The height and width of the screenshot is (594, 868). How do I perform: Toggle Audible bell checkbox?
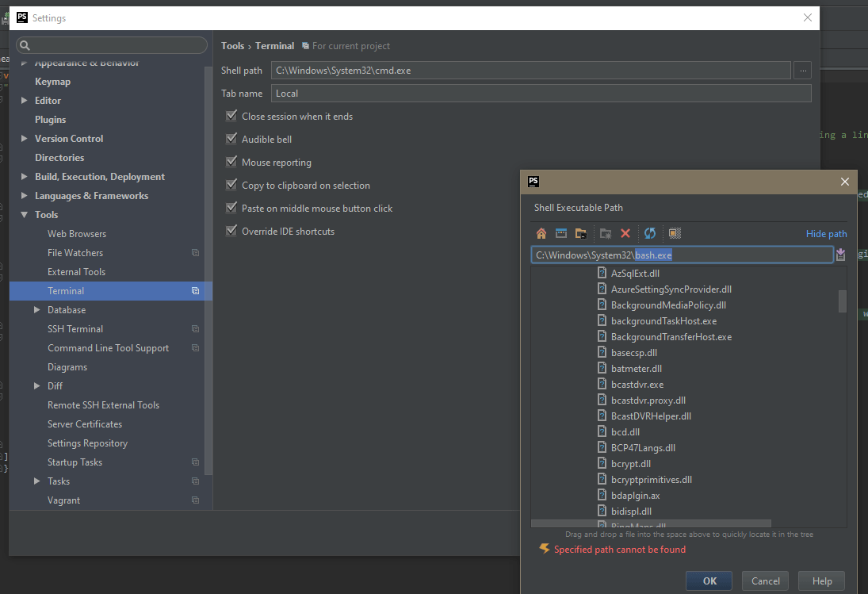[231, 139]
